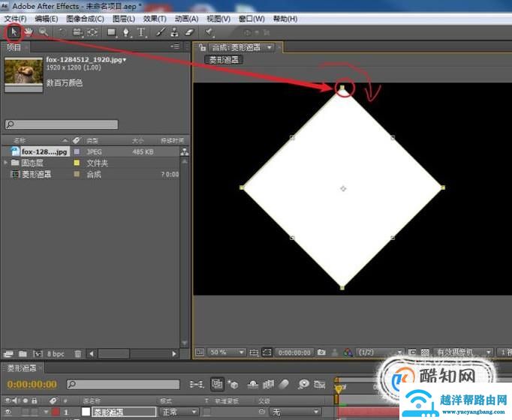Open the 文件(F) menu
Screen dimensions: 512x420
(15, 19)
